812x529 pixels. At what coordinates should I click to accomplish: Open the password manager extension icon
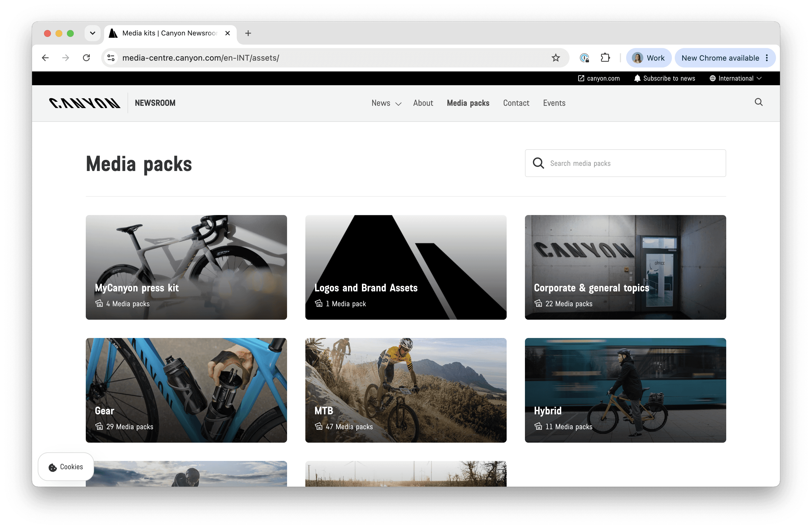point(584,58)
